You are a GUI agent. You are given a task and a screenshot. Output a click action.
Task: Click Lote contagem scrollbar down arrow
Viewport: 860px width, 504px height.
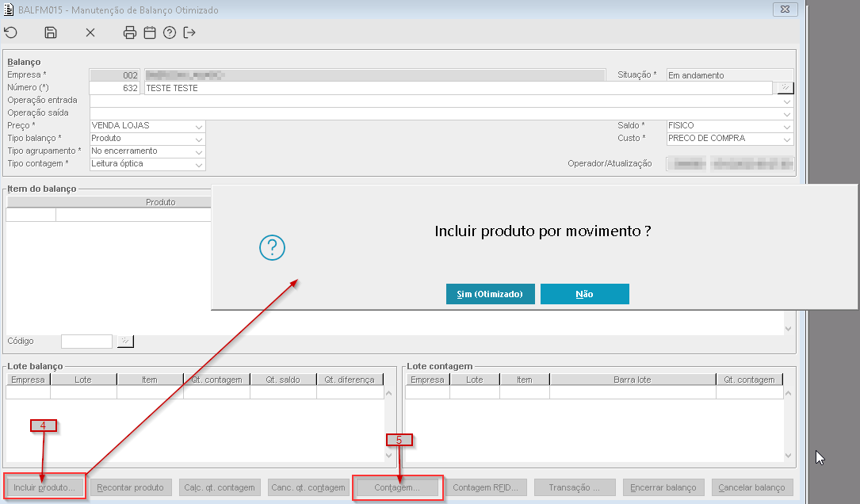pyautogui.click(x=788, y=455)
